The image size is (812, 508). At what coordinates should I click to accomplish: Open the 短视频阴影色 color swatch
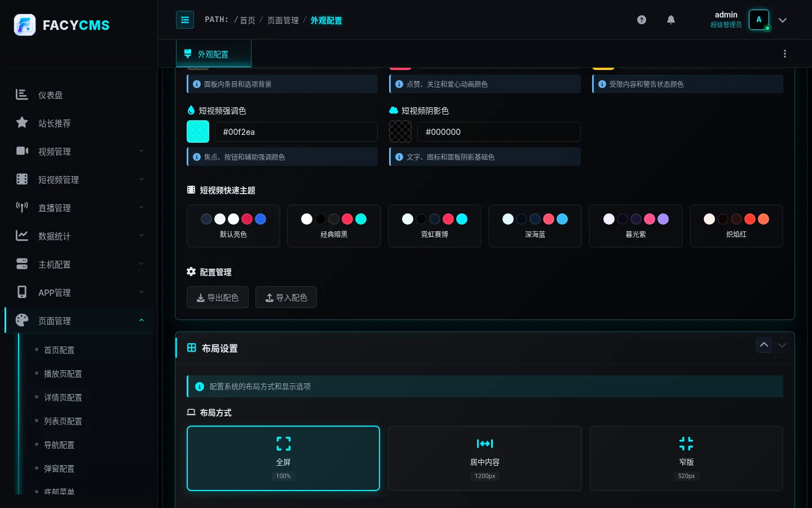[x=400, y=132]
